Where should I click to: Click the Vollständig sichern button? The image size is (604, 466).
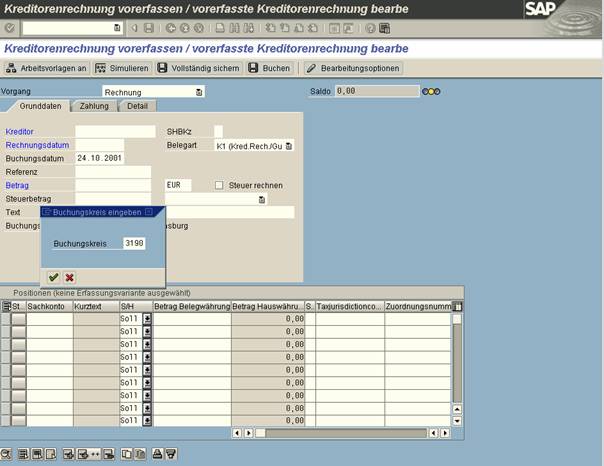pos(199,68)
